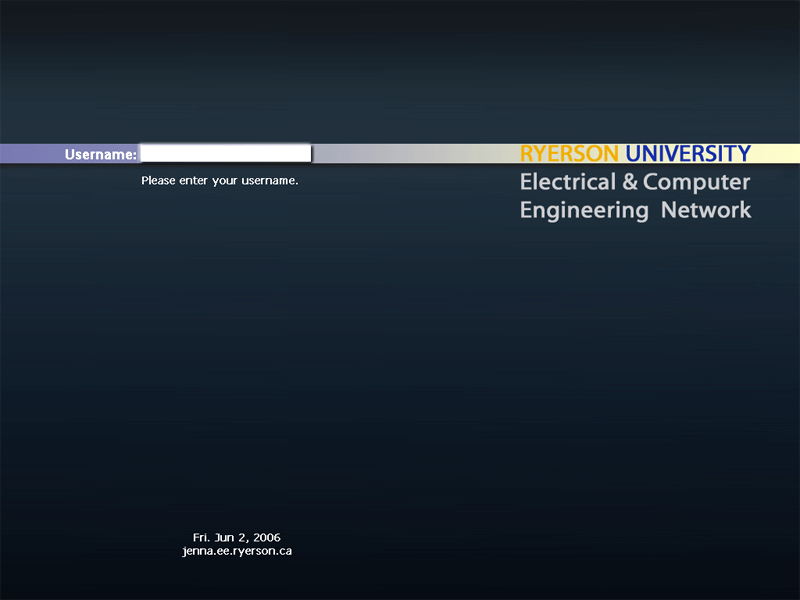Click the "Username:" label

pos(101,155)
